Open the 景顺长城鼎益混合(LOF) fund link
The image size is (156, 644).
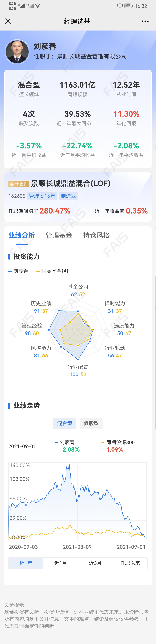tap(71, 184)
